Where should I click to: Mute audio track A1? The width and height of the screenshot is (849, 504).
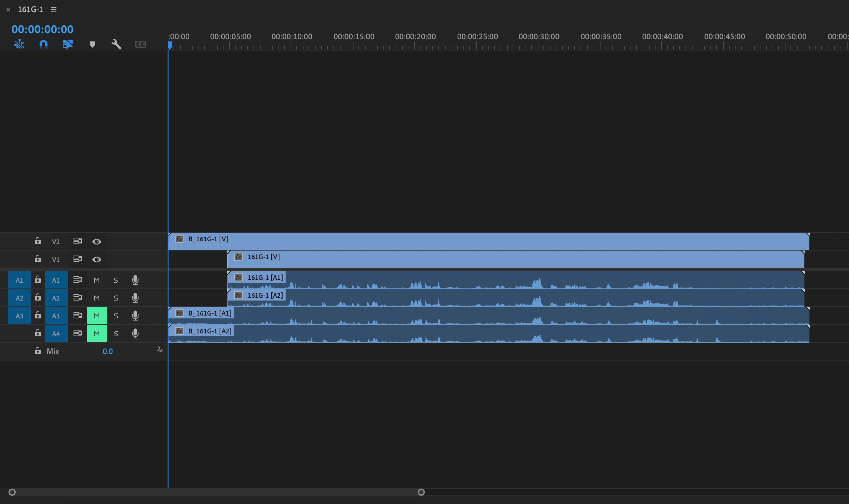[x=97, y=280]
